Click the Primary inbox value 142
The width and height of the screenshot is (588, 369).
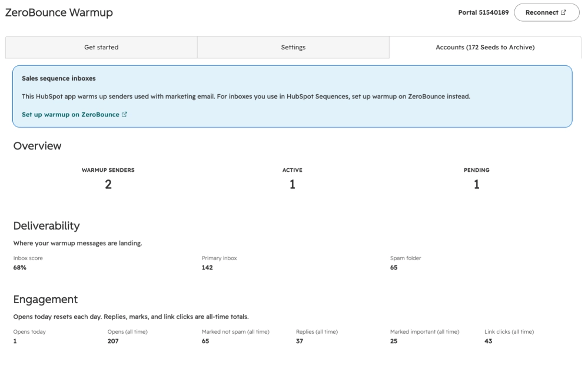(x=207, y=268)
